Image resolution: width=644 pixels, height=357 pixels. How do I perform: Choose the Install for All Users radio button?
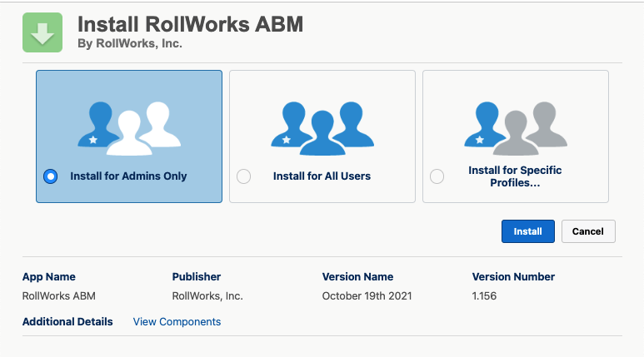(x=243, y=176)
